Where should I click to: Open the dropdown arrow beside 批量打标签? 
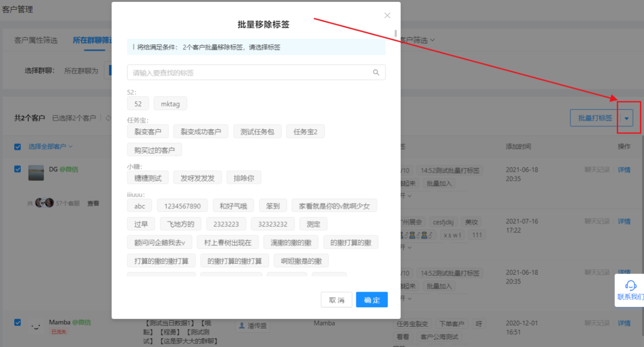(627, 118)
